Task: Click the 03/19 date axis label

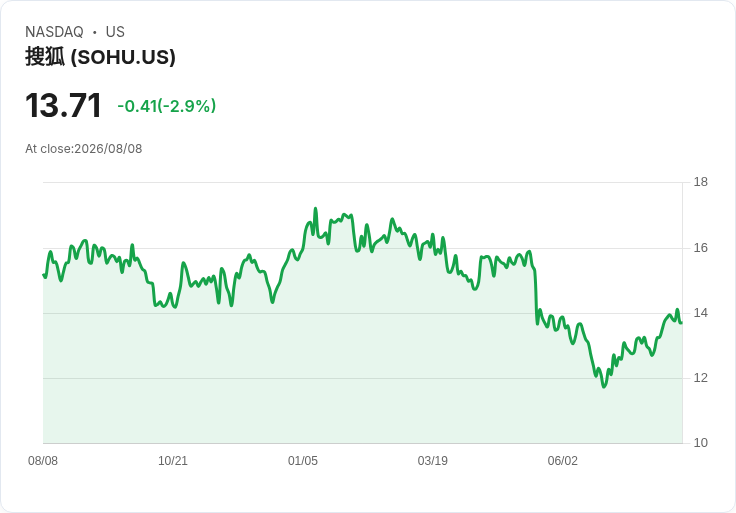Action: [433, 461]
